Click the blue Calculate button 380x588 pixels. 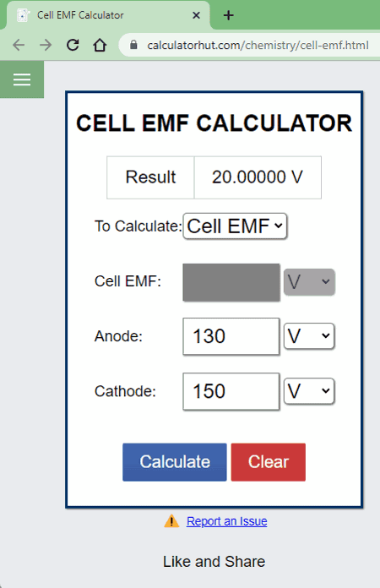click(175, 462)
